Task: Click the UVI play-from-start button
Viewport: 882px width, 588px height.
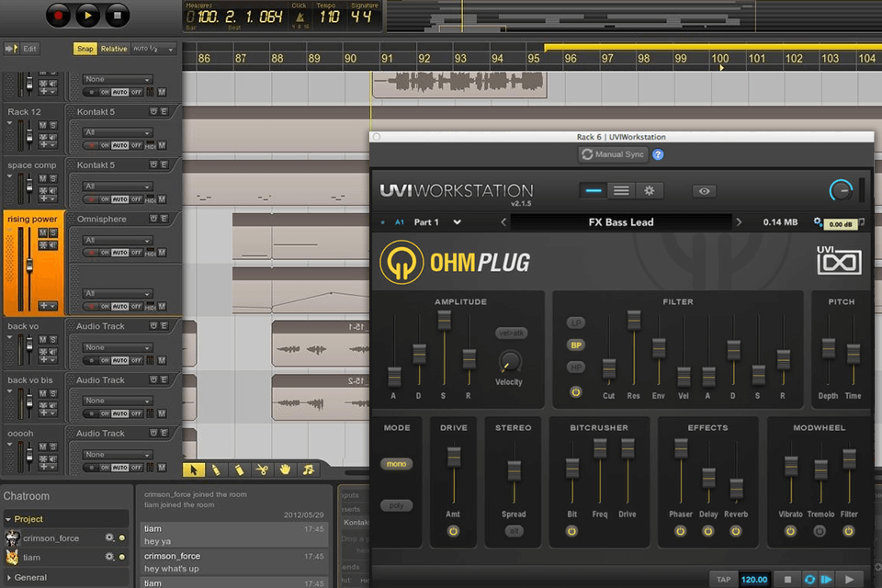Action: [x=826, y=580]
